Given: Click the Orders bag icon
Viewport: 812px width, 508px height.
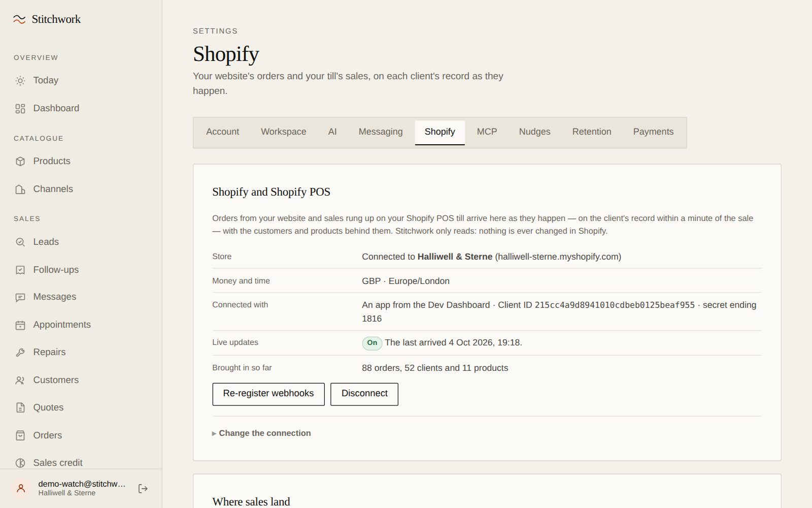Looking at the screenshot, I should 20,436.
